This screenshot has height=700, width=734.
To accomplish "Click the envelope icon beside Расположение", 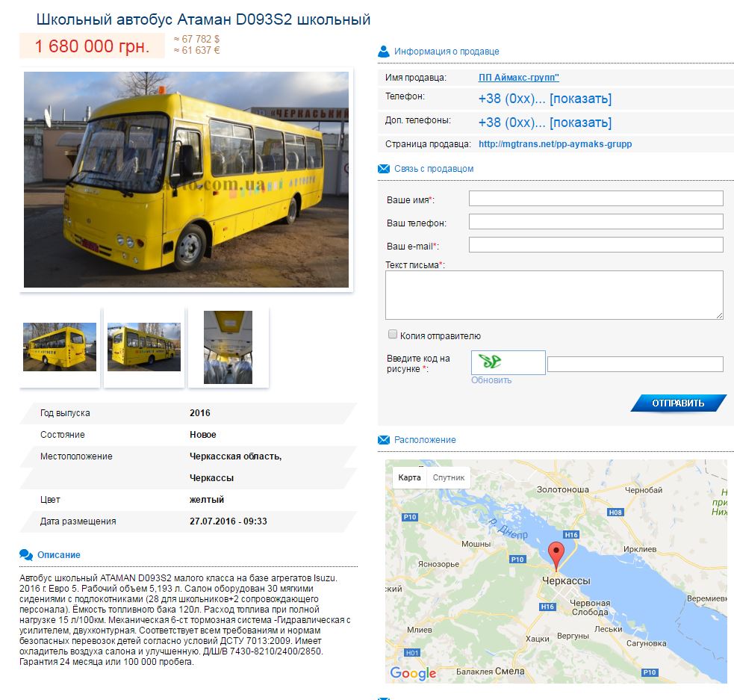I will (x=384, y=440).
